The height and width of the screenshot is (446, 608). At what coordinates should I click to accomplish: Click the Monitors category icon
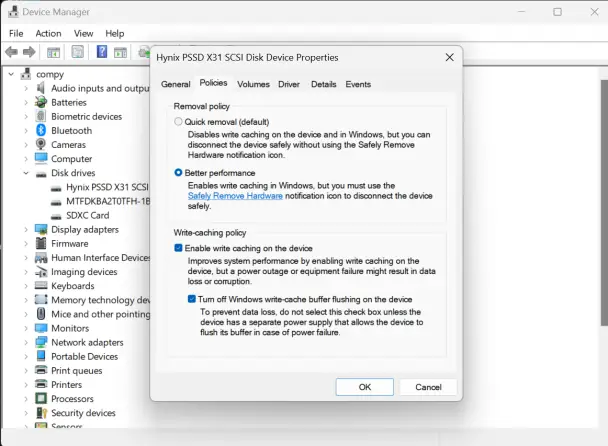[41, 328]
